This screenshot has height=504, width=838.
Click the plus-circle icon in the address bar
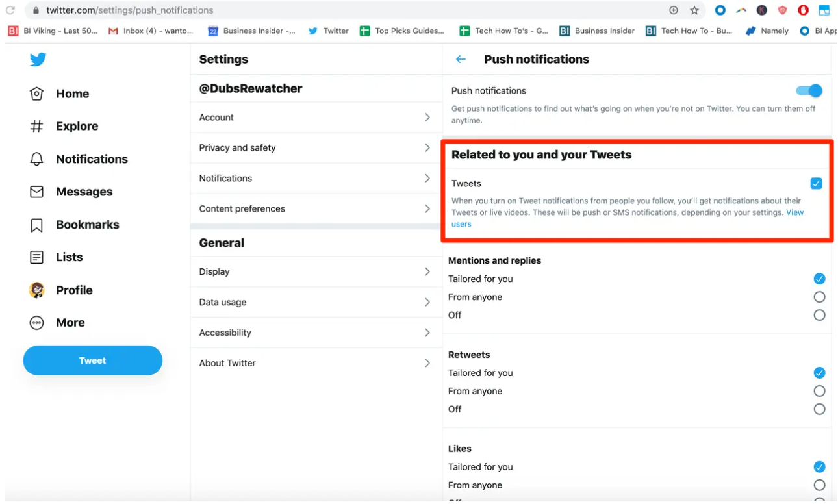674,10
